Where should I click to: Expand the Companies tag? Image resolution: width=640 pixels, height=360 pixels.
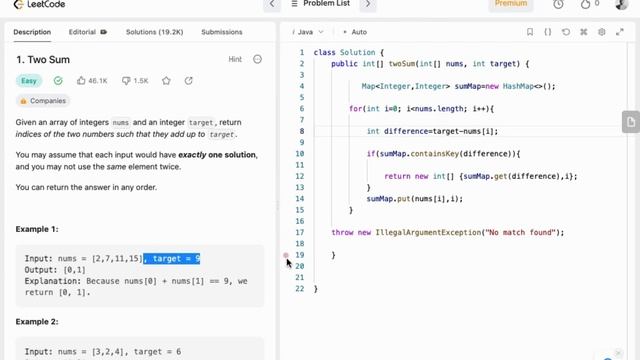click(43, 101)
